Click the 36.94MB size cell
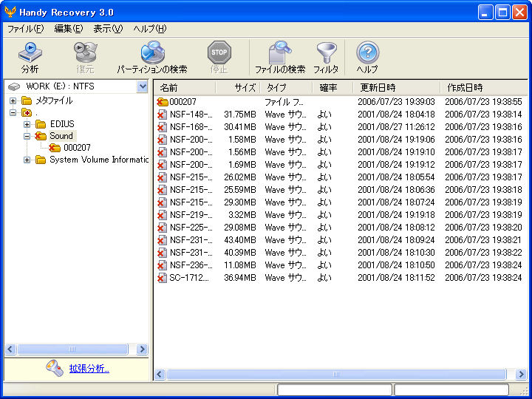The width and height of the screenshot is (532, 399). coord(240,278)
